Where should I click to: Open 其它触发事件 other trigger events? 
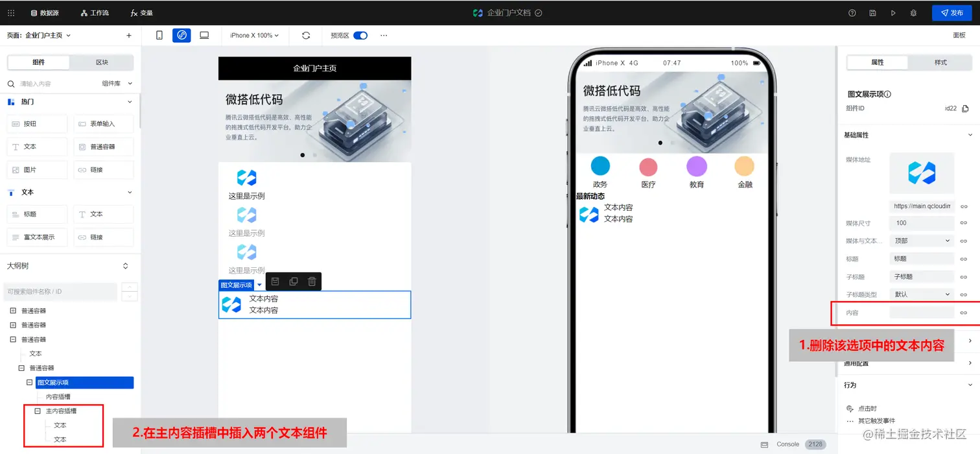pos(872,421)
